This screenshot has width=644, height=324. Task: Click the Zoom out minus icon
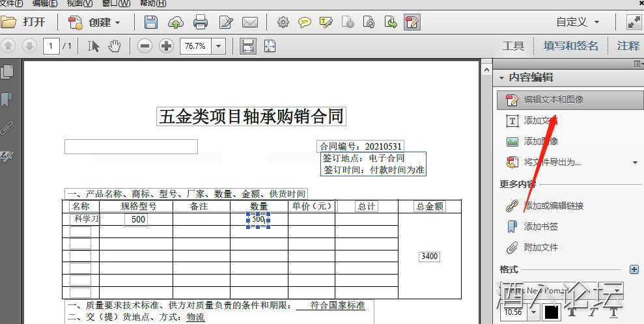[145, 46]
